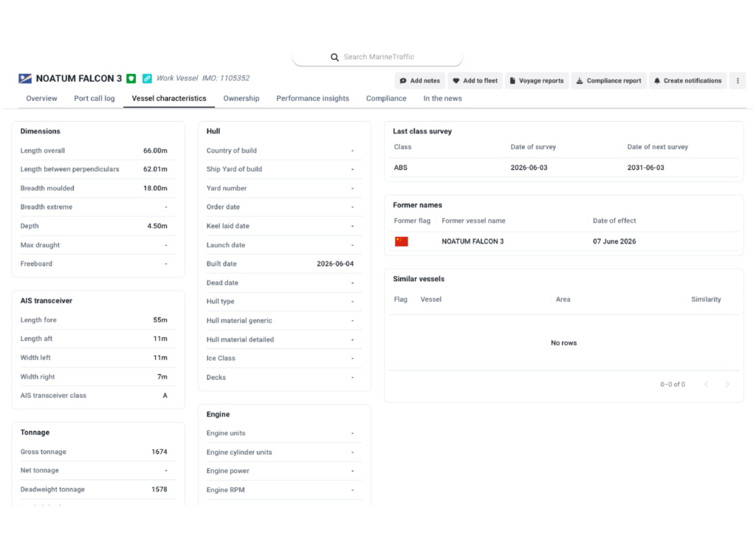The image size is (756, 558).
Task: Click the teal link icon beside vessel name
Action: [x=147, y=78]
